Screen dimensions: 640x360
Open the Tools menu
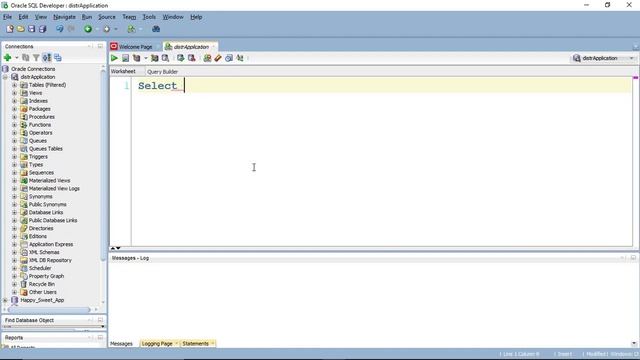149,17
